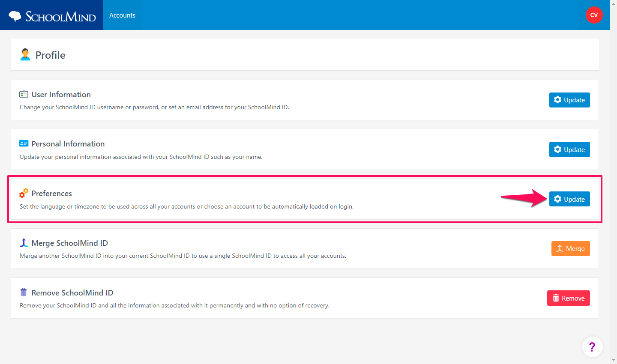Viewport: 617px width, 364px height.
Task: Open the help question mark button
Action: (x=592, y=347)
